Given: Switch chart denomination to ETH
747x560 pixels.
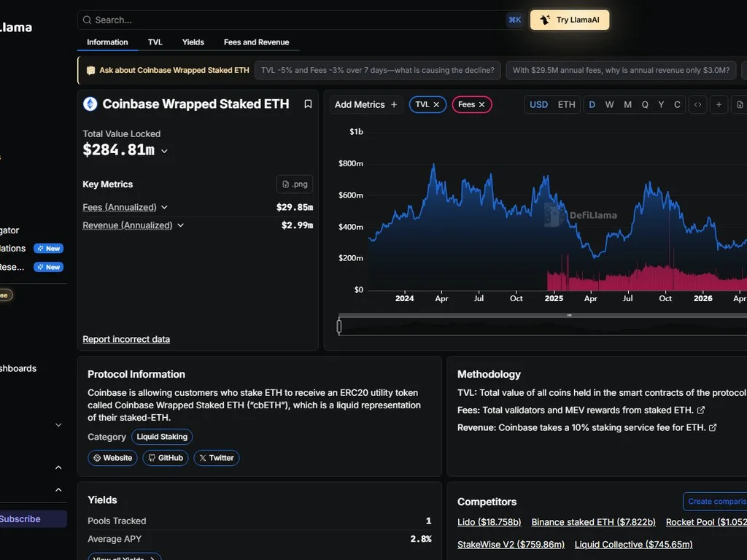Looking at the screenshot, I should coord(566,105).
